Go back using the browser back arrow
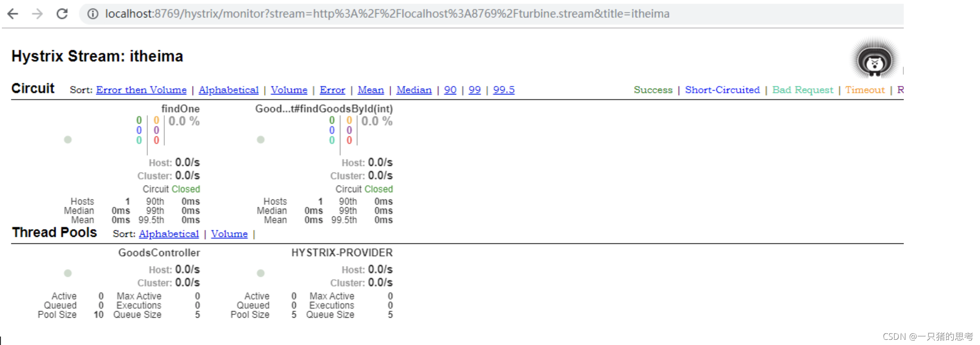The height and width of the screenshot is (345, 980). (x=13, y=14)
